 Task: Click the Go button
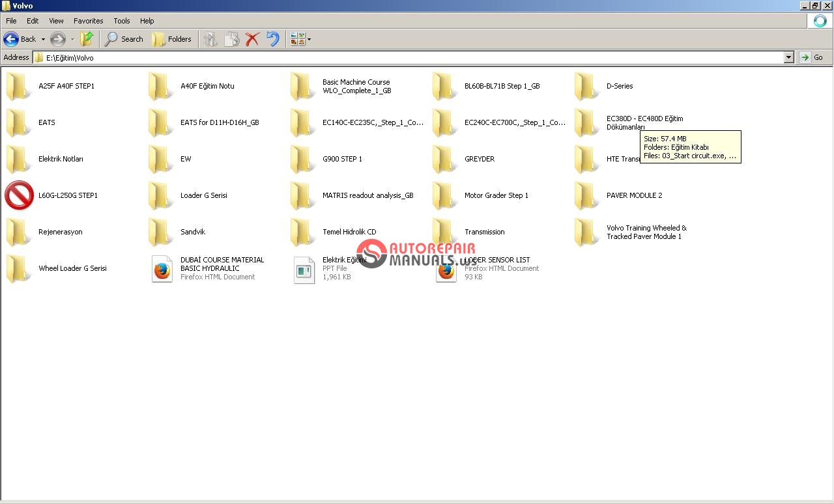tap(812, 57)
